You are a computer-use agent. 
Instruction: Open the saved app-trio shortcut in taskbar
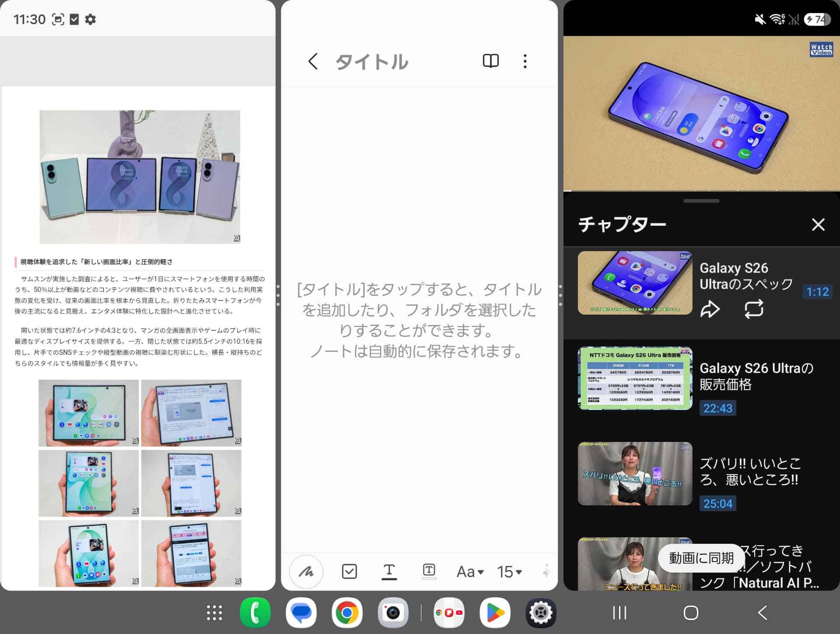click(449, 613)
